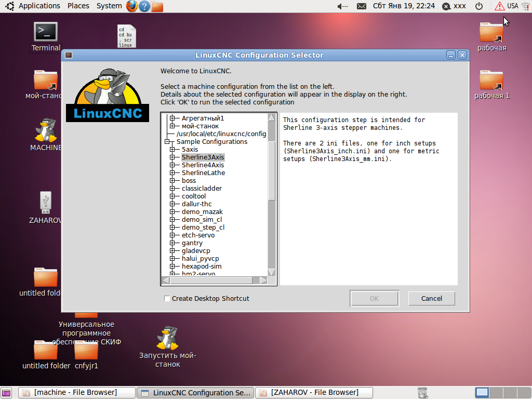Expand the Sherline3Axis node
The image size is (532, 399).
click(172, 157)
